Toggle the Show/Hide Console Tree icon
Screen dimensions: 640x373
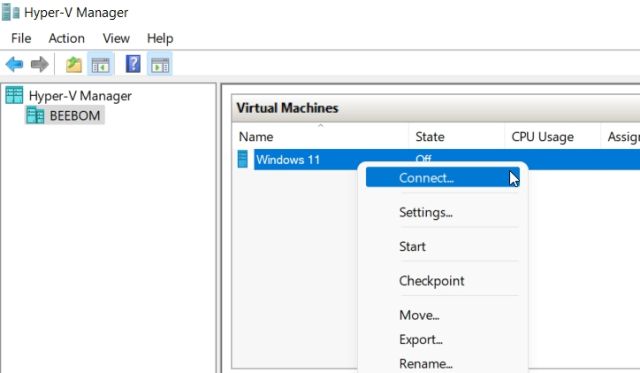point(100,64)
